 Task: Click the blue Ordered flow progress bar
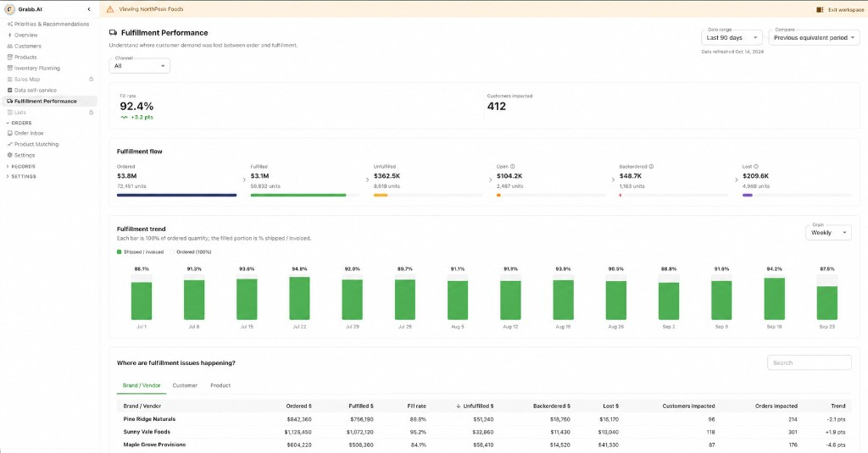tap(176, 196)
